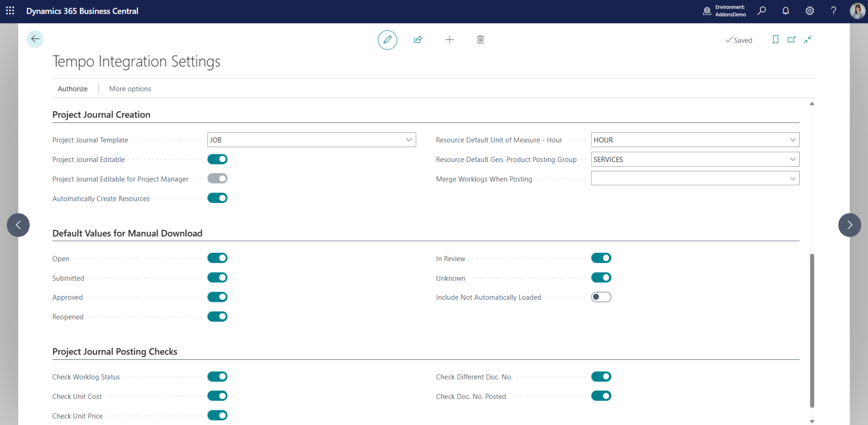Enable Include Not Automatically Loaded
This screenshot has height=425, width=868.
(x=601, y=297)
